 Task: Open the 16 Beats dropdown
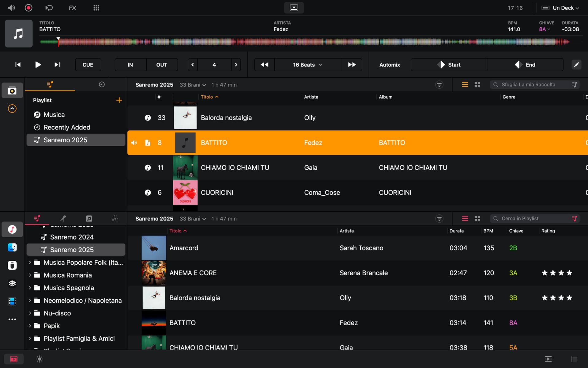(307, 65)
